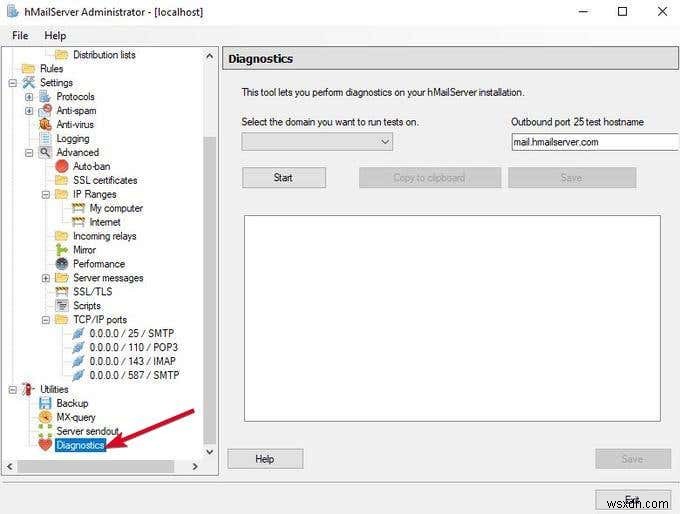Image resolution: width=680 pixels, height=514 pixels.
Task: Collapse the Settings tree node
Action: (13, 83)
